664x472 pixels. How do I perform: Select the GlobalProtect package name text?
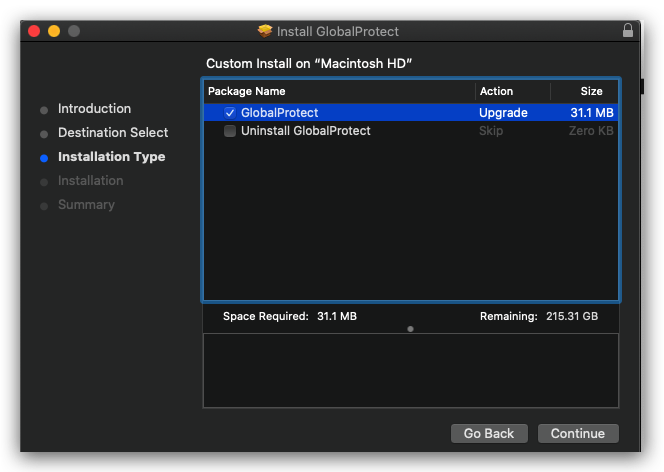pyautogui.click(x=279, y=113)
